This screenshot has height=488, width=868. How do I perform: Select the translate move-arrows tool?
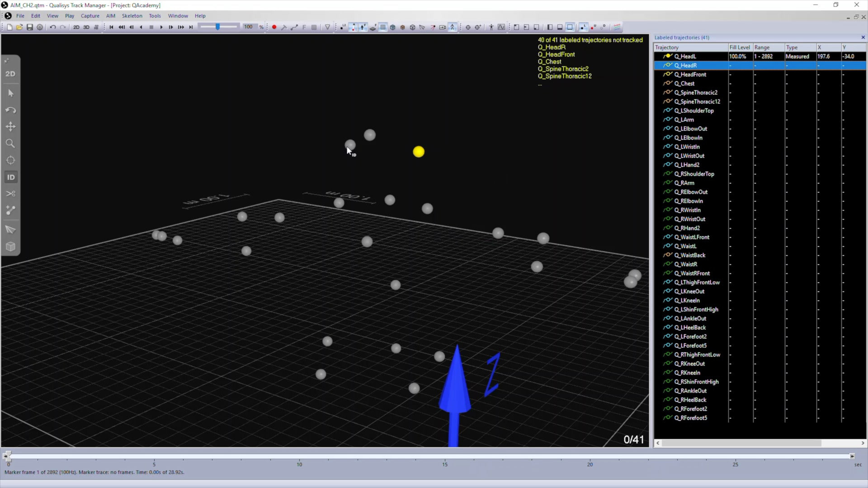[x=11, y=127]
